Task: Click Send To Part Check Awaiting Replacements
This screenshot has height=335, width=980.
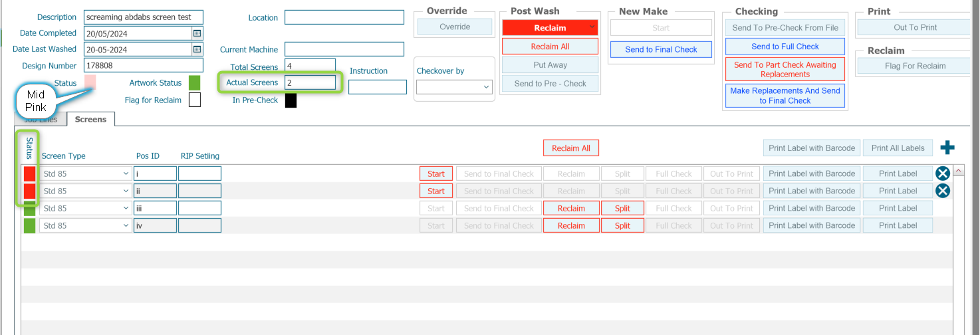Action: click(785, 69)
